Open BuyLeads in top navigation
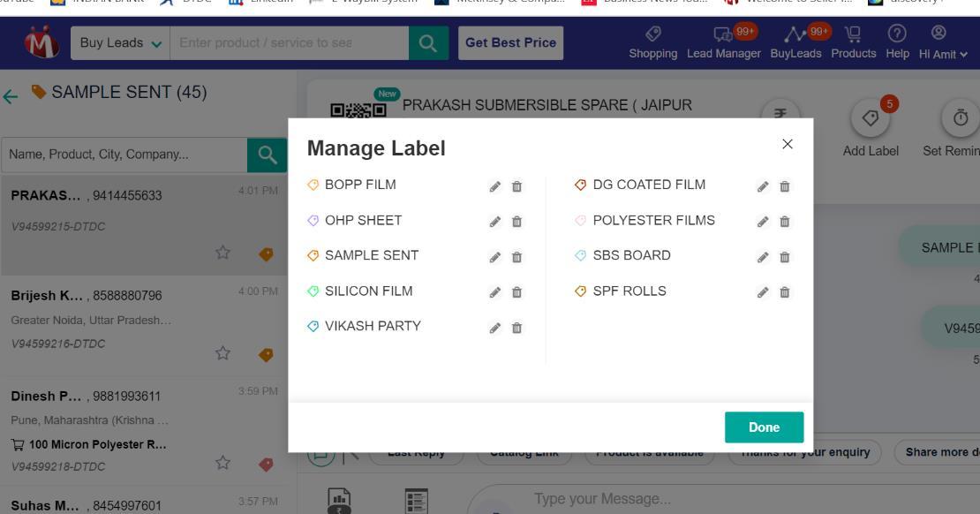 pos(795,43)
